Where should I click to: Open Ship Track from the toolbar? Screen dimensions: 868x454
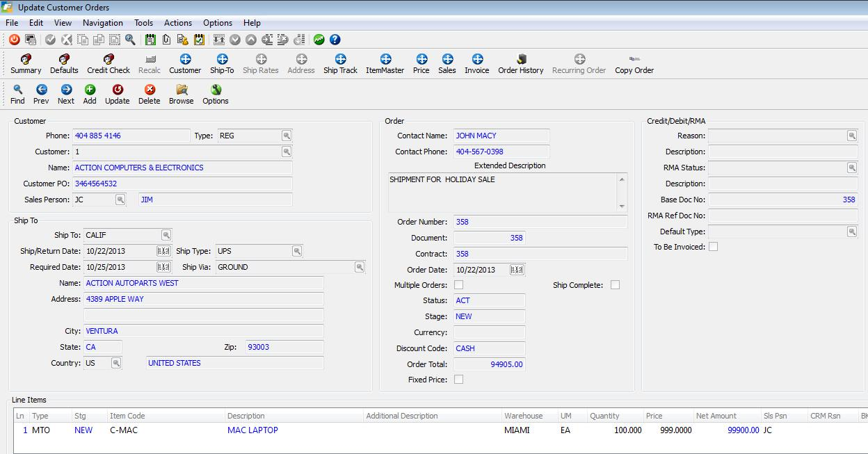pyautogui.click(x=340, y=63)
